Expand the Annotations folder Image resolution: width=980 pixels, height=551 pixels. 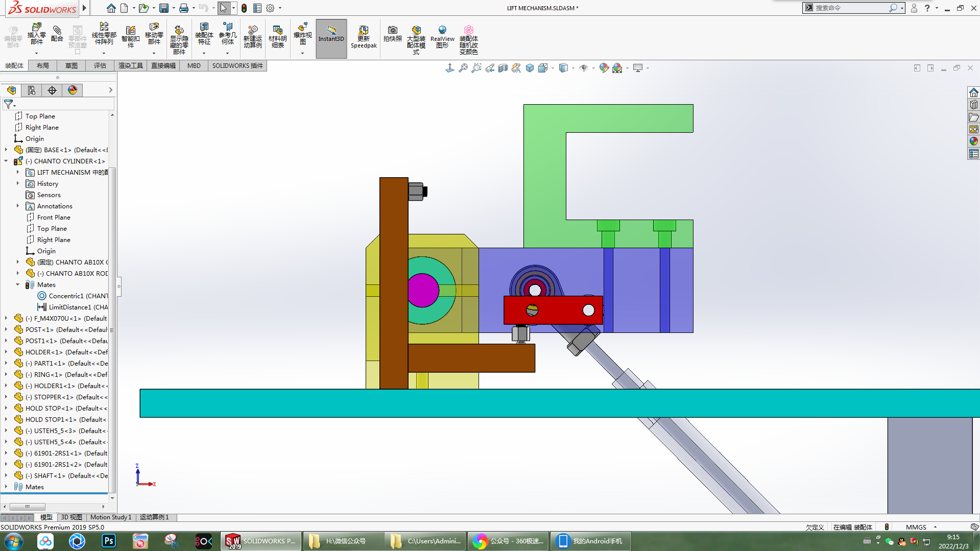[x=18, y=206]
